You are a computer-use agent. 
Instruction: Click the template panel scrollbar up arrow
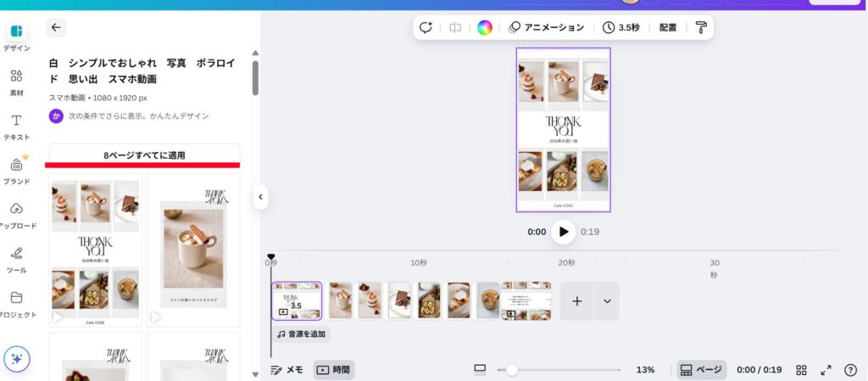point(255,53)
